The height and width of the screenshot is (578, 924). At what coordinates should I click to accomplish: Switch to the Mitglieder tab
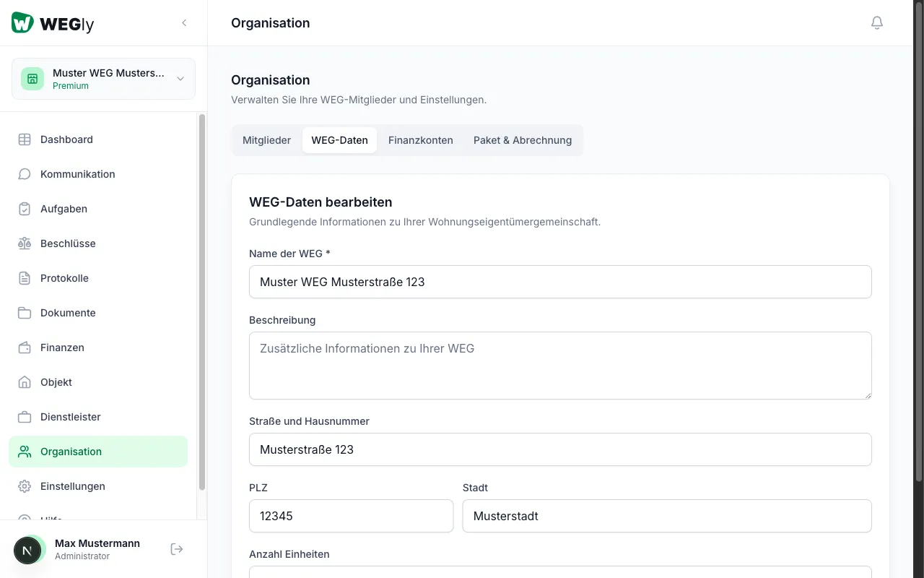click(266, 140)
